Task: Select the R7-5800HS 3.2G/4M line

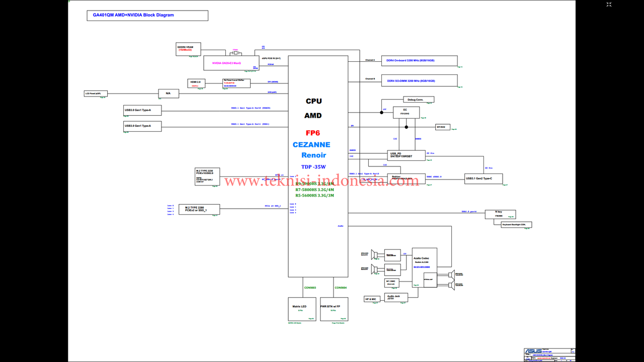Action: click(x=314, y=190)
